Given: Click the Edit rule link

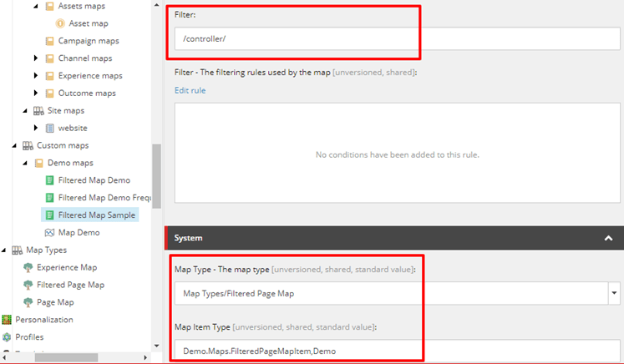Looking at the screenshot, I should (x=190, y=90).
